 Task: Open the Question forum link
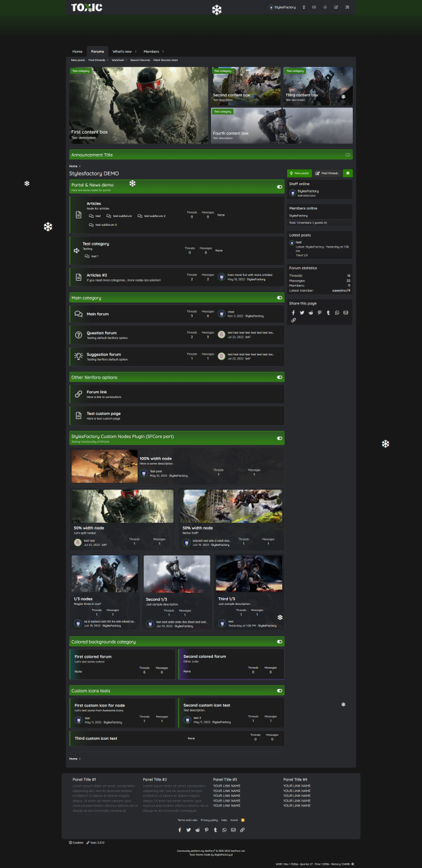[102, 333]
